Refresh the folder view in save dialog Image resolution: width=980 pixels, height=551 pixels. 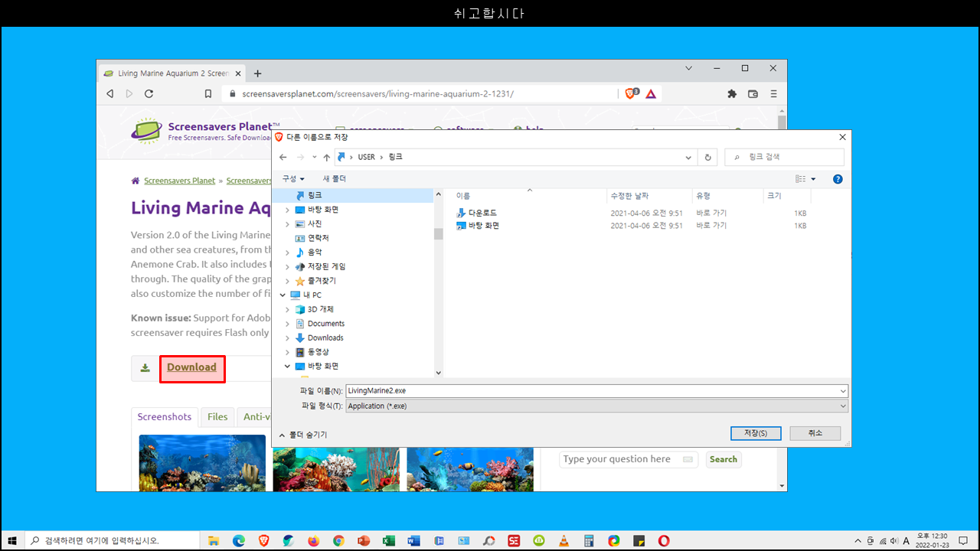click(x=707, y=157)
